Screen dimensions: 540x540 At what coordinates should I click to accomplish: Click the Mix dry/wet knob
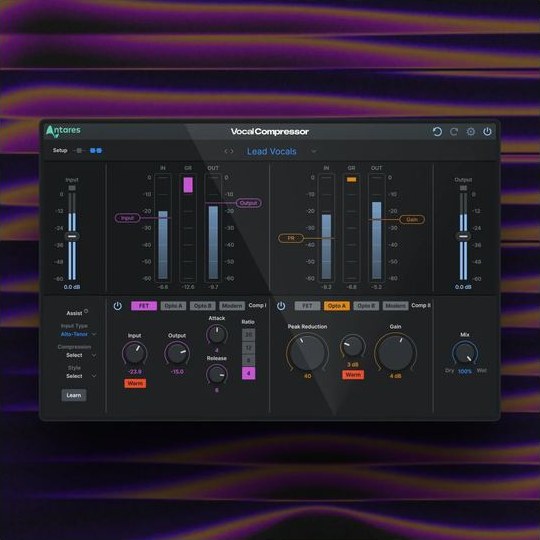[x=465, y=354]
